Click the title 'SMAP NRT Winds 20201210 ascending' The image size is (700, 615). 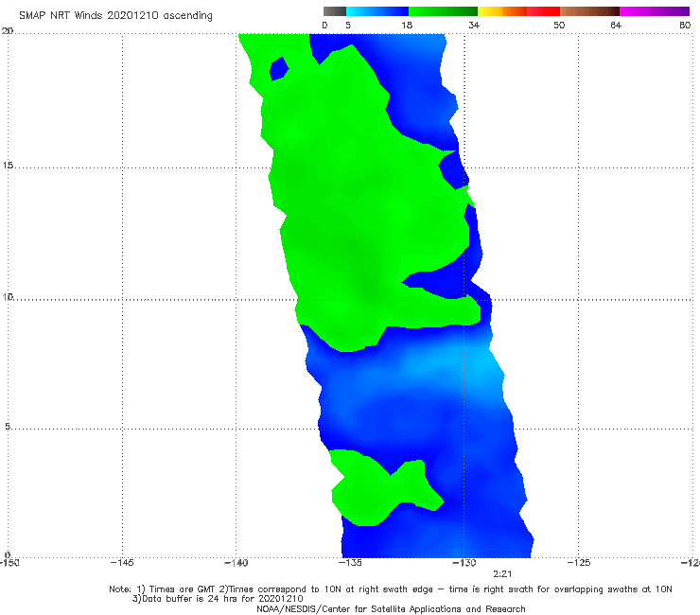pos(115,16)
